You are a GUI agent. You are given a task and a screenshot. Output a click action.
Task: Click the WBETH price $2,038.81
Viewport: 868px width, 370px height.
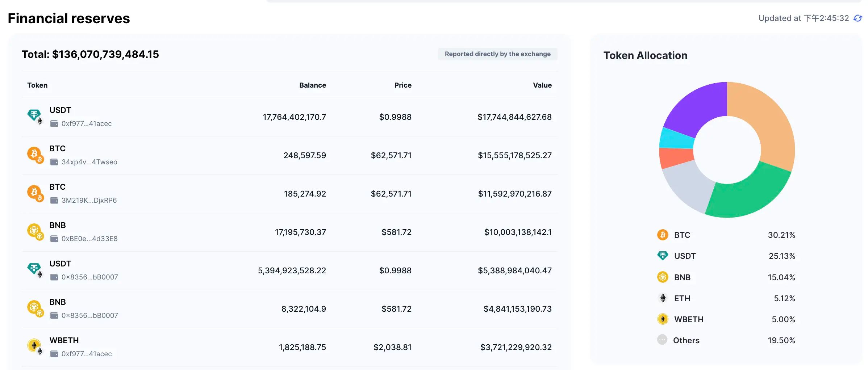pyautogui.click(x=393, y=347)
